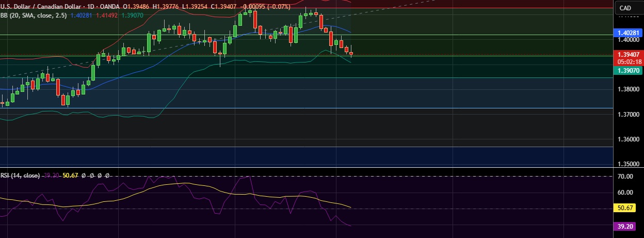The height and width of the screenshot is (238, 644).
Task: Click the bar countdown timer 05:02:18
Action: pyautogui.click(x=629, y=61)
